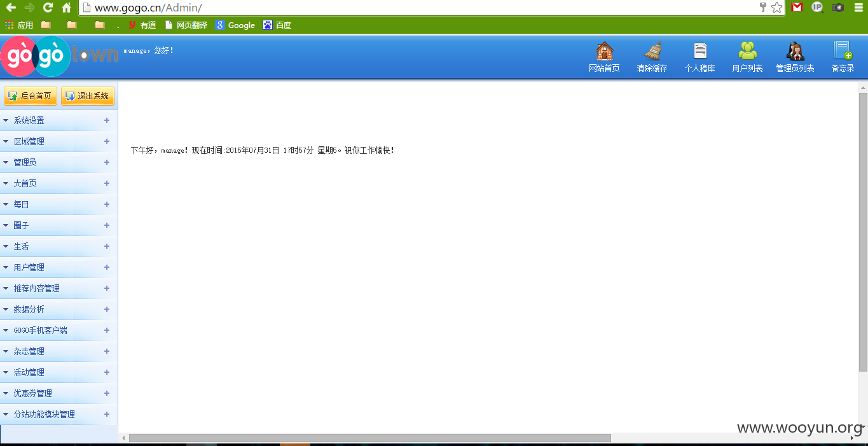Expand 用户管理 menu section
The width and height of the screenshot is (868, 446).
click(x=59, y=267)
